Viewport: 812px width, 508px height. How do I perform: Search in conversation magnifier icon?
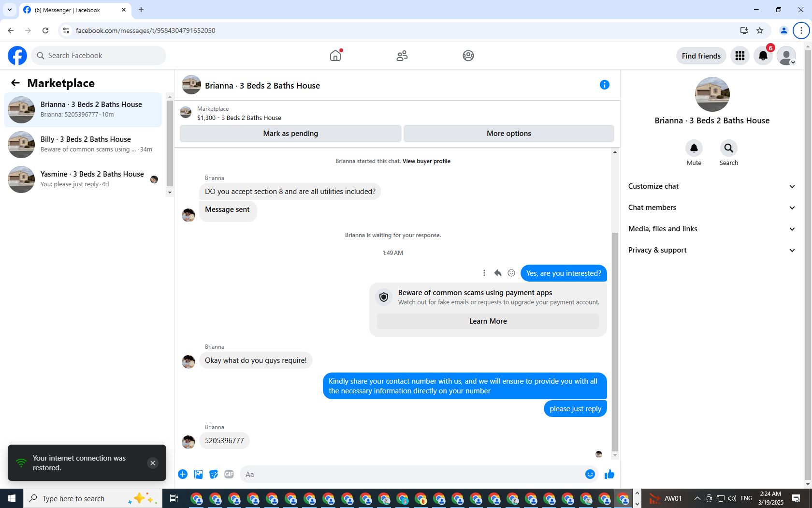pyautogui.click(x=729, y=148)
